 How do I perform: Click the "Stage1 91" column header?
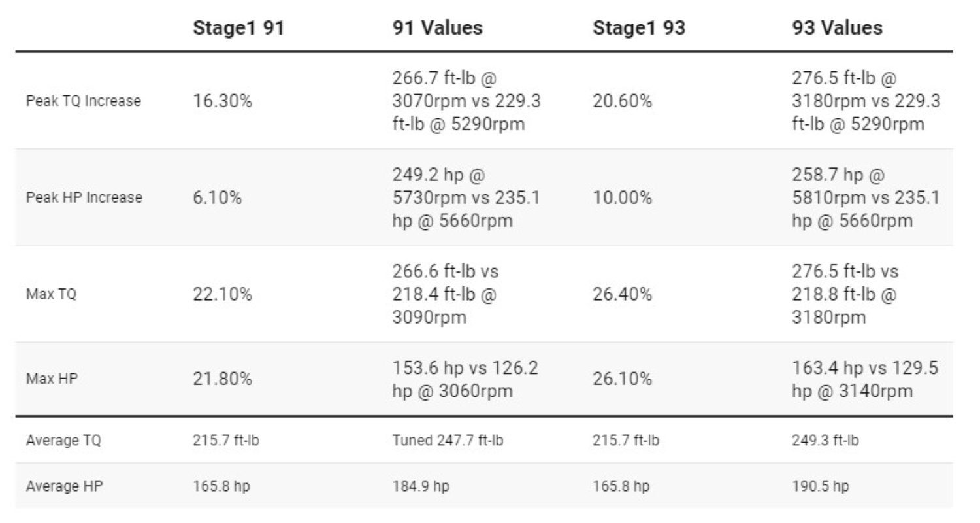click(238, 28)
